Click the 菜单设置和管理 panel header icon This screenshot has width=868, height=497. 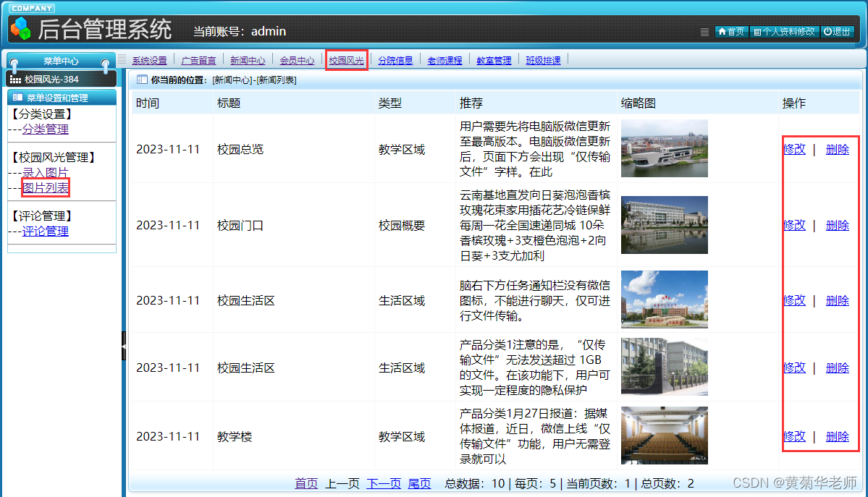click(x=17, y=98)
